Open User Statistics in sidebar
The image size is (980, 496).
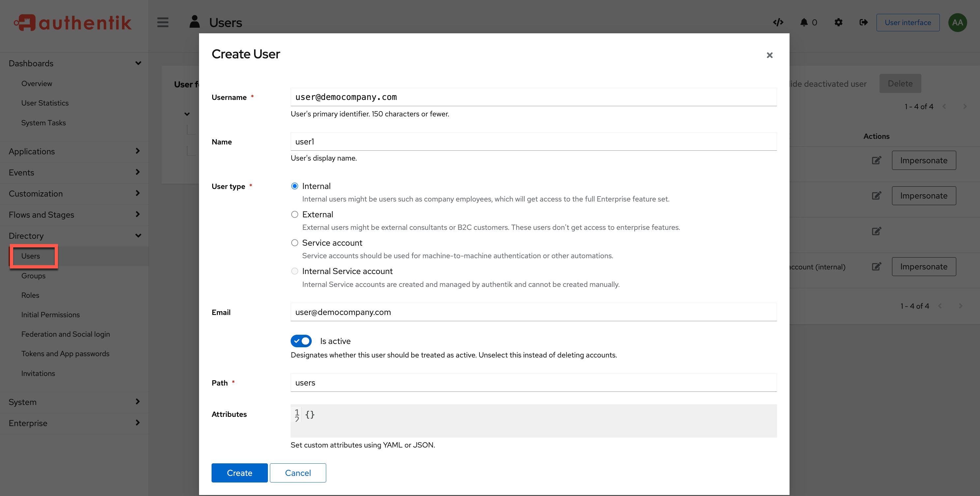point(45,103)
